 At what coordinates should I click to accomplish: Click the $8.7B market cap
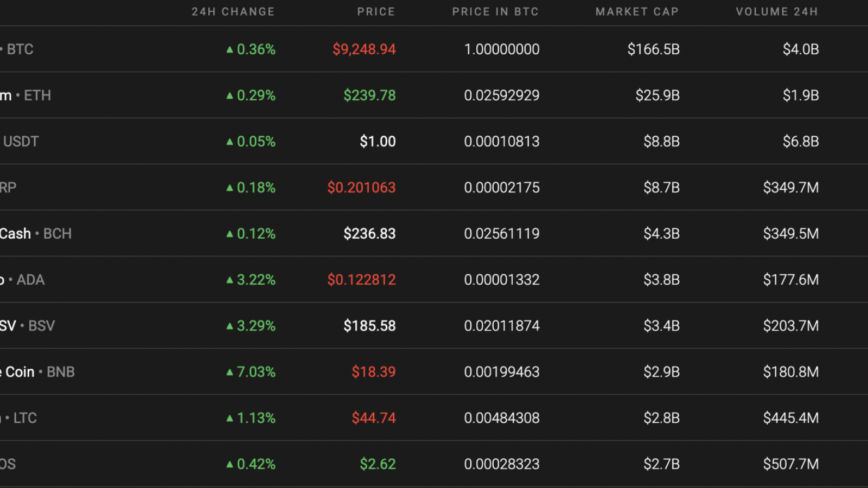coord(661,188)
